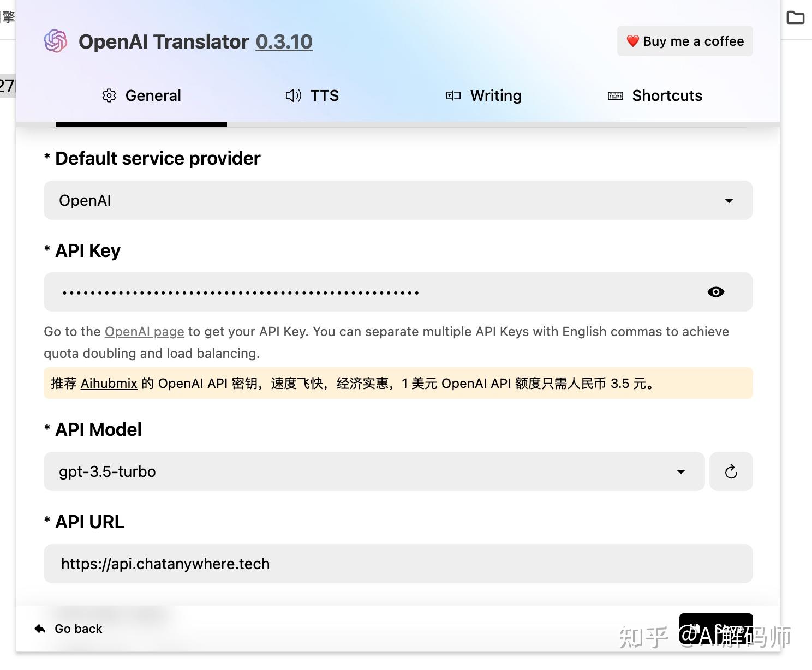Select the gear icon on the General tab

pos(109,95)
